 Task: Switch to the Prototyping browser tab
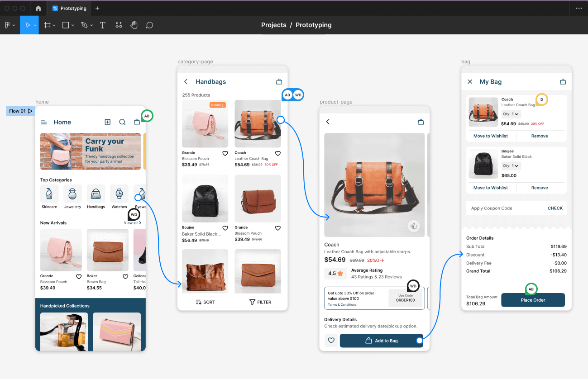69,8
